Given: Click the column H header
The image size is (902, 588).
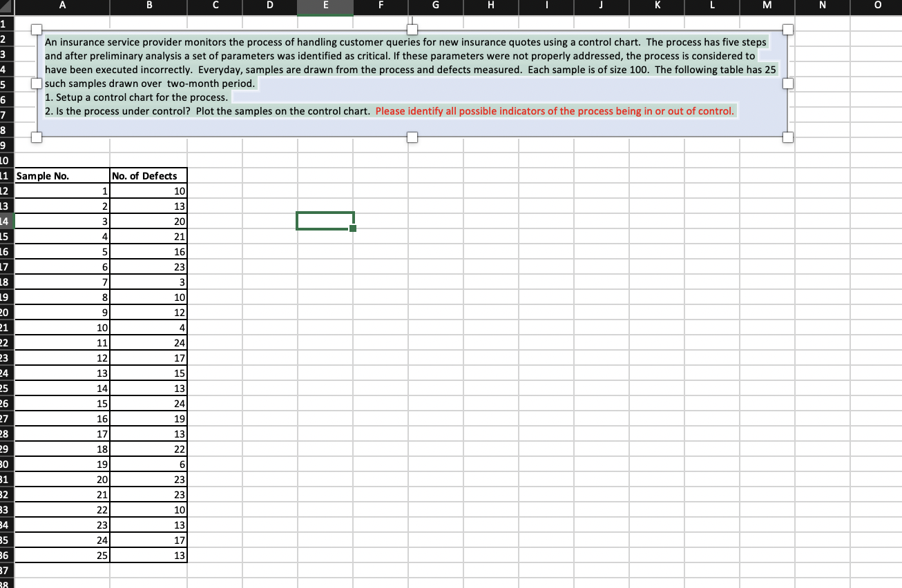Looking at the screenshot, I should coord(490,7).
